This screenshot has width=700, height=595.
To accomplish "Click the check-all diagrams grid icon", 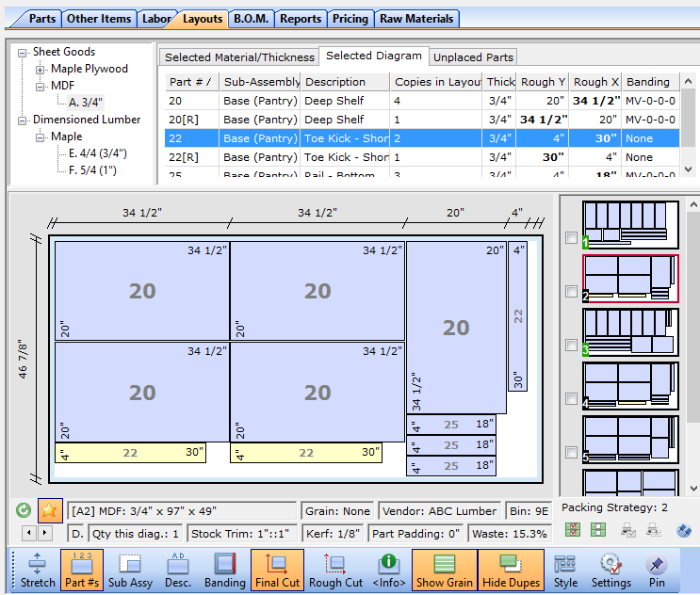I will pos(573,530).
